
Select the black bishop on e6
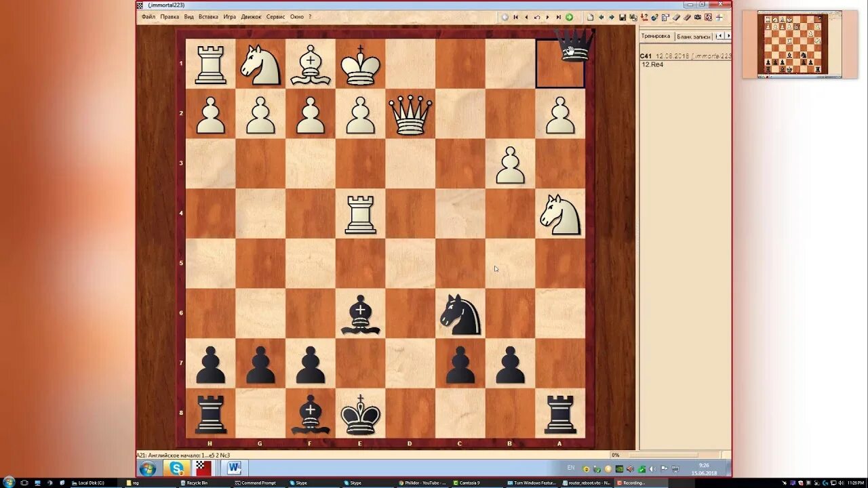pos(360,314)
